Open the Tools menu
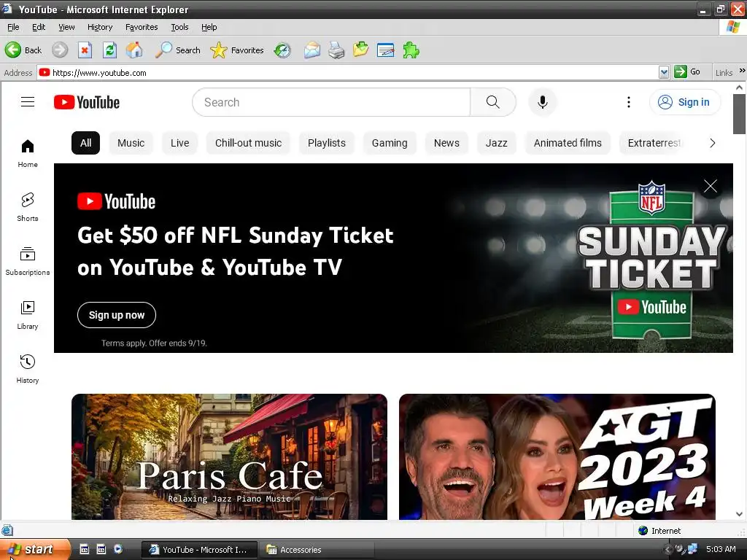747x560 pixels. (x=179, y=27)
